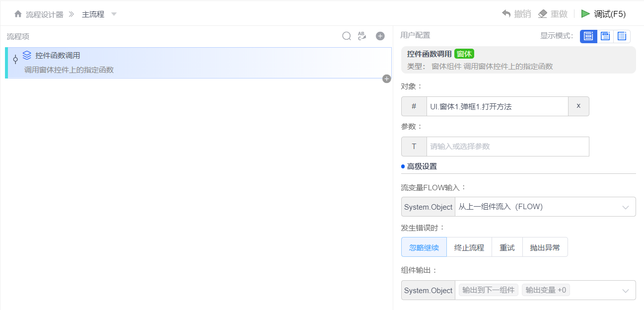Click the 输出变量 +0 button
The image size is (644, 310).
pyautogui.click(x=545, y=290)
